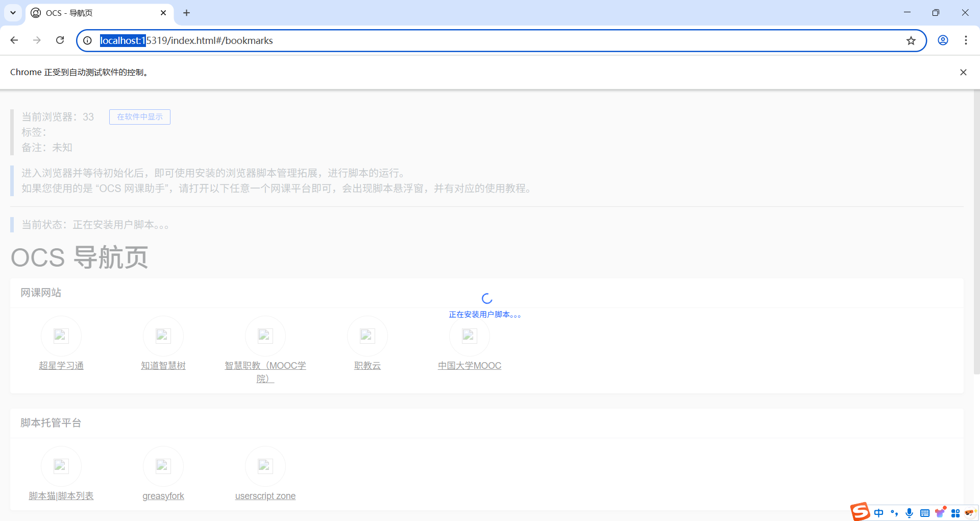Open the userscript zone link
Screen dimensions: 980x521
[265, 496]
